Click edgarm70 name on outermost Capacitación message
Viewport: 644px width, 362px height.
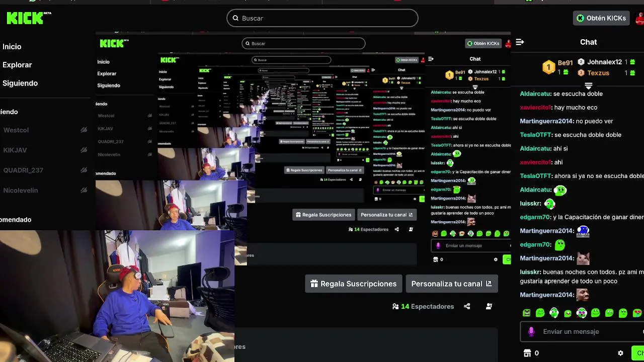pos(535,217)
